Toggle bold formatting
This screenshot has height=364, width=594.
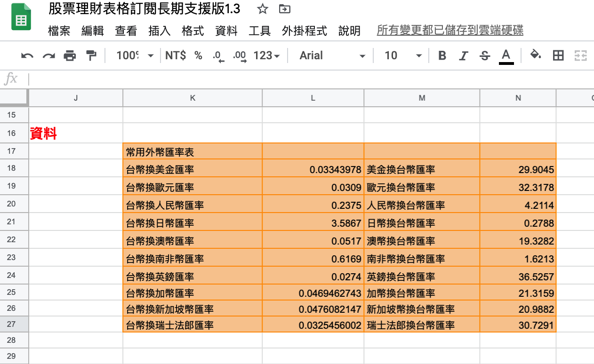442,55
